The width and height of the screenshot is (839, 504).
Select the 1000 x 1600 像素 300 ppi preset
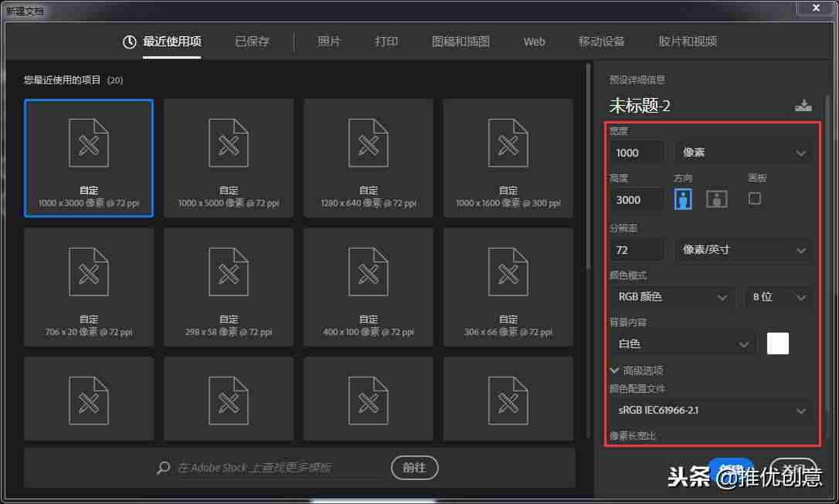pyautogui.click(x=508, y=158)
